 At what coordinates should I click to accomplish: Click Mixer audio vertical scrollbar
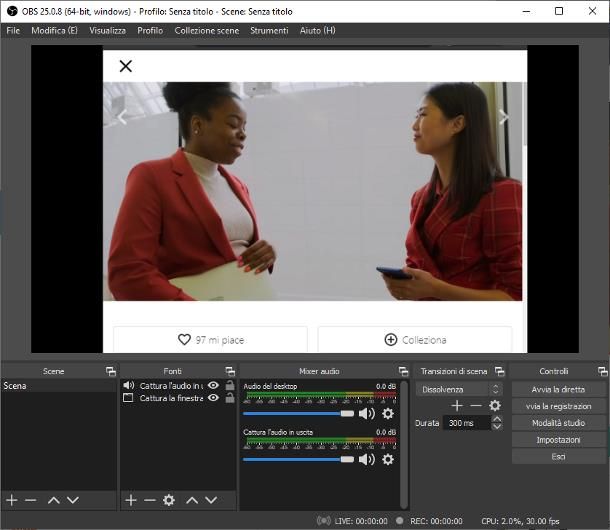[x=404, y=444]
